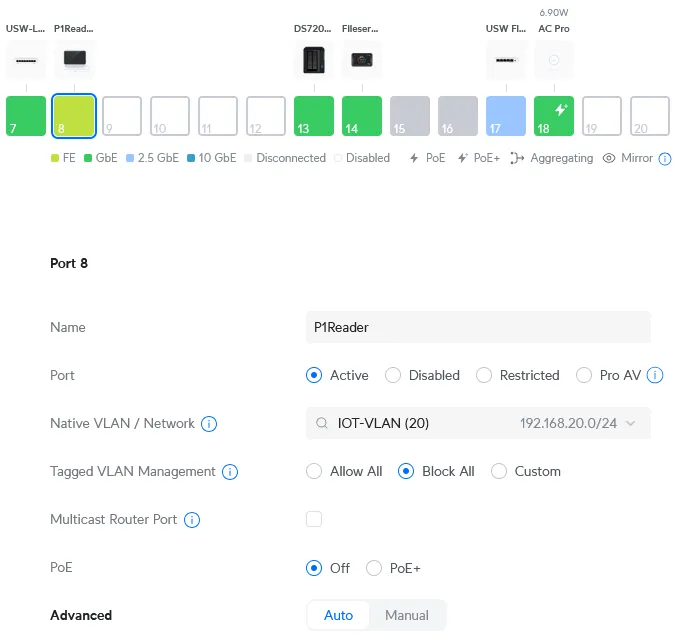Select the blue 2.5 GbE port 17
The height and width of the screenshot is (634, 673).
pos(505,116)
